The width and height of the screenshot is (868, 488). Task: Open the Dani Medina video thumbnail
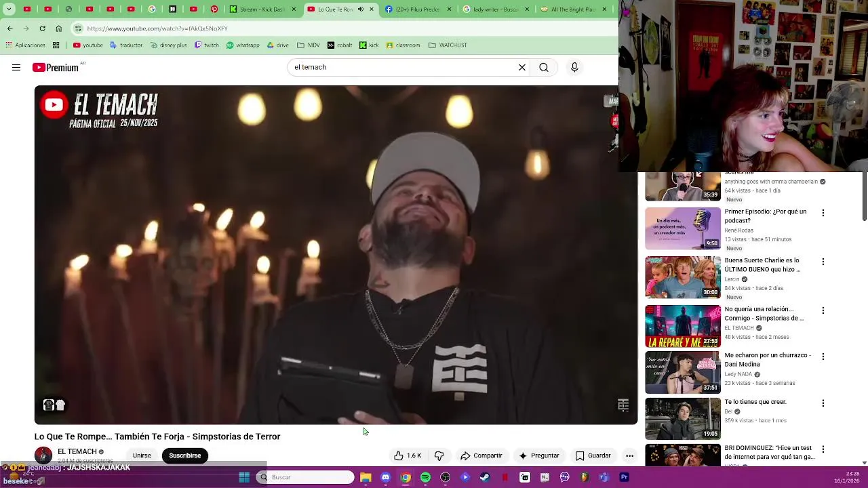tap(683, 372)
